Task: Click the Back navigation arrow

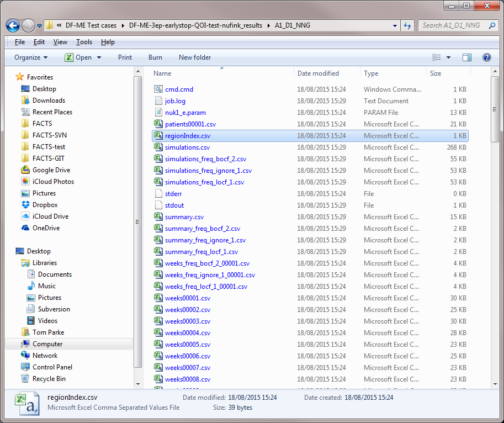Action: click(13, 25)
